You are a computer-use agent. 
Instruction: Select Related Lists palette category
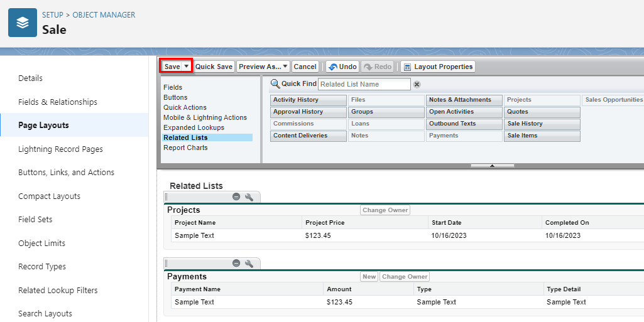[207, 137]
